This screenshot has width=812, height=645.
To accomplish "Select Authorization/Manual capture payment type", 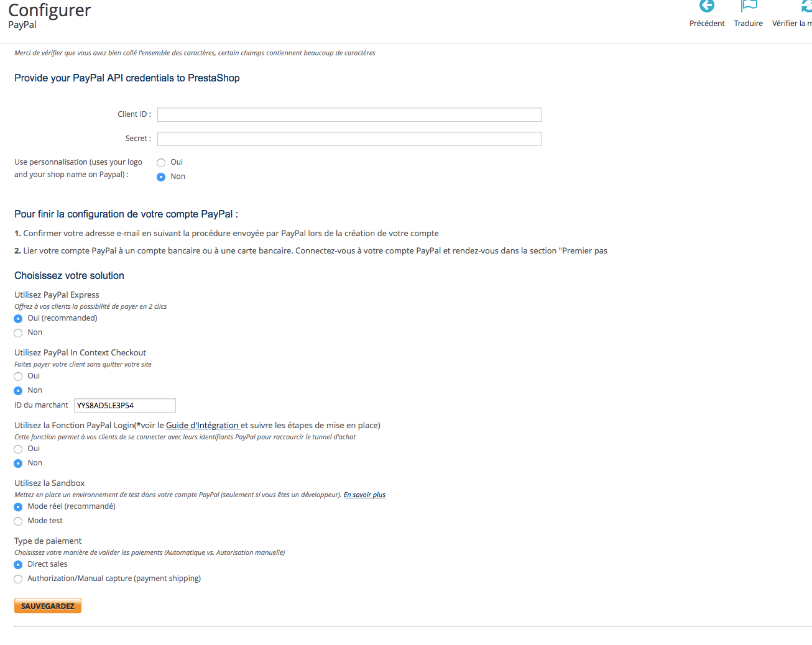I will (18, 579).
